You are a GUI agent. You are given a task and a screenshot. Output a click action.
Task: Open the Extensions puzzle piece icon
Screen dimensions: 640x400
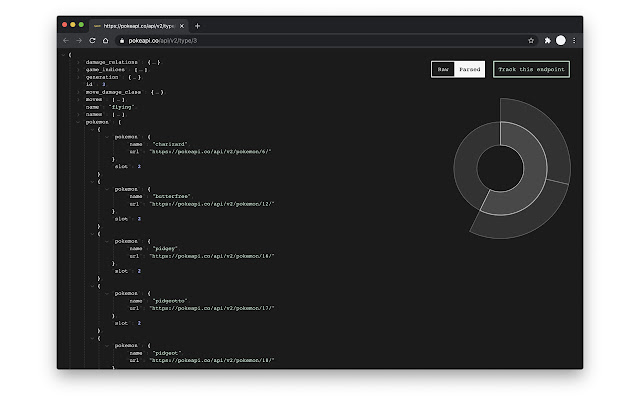pyautogui.click(x=547, y=40)
